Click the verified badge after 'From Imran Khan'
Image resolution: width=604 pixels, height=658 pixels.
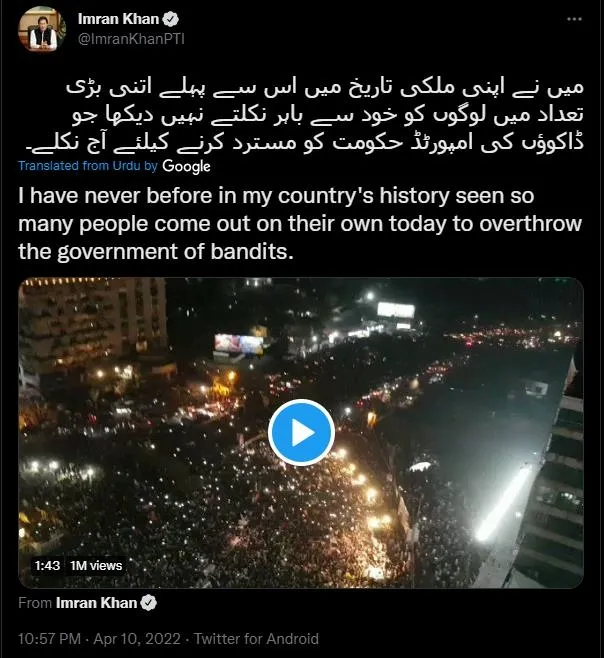(x=149, y=603)
